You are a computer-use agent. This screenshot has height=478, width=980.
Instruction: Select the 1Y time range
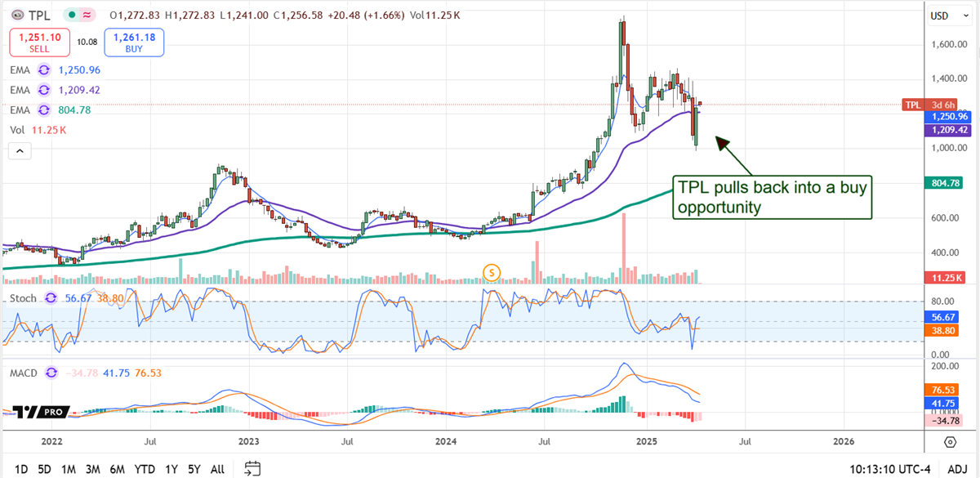click(x=171, y=469)
